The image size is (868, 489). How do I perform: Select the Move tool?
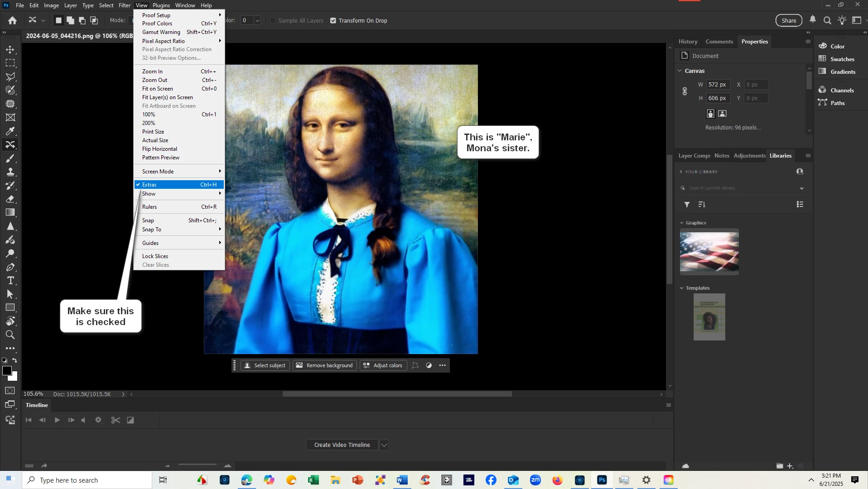tap(10, 49)
